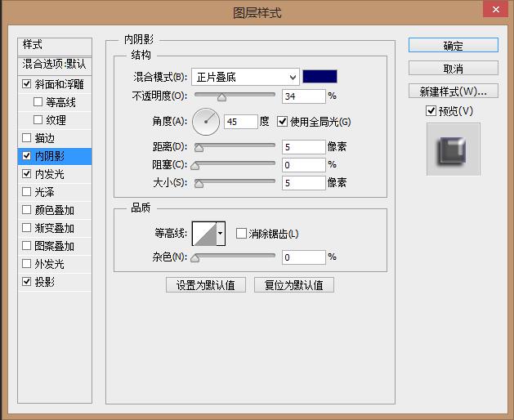
Task: Click the 不透明度 value field showing 34
Action: click(x=303, y=96)
